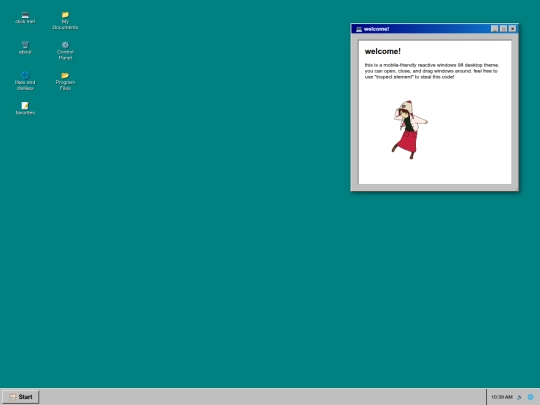Open the "click me!" computer desktop icon
Viewport: 540px width, 405px height.
(25, 18)
